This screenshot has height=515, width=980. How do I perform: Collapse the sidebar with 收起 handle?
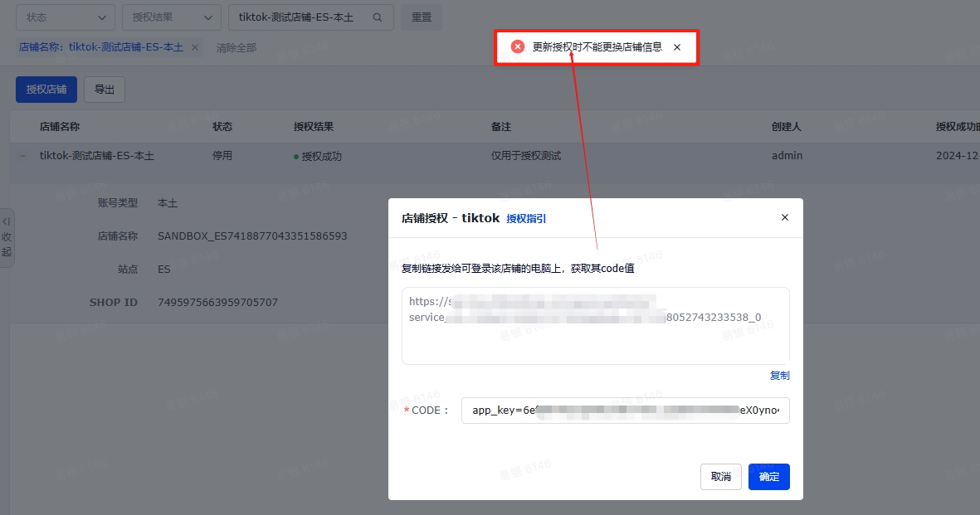(x=7, y=237)
